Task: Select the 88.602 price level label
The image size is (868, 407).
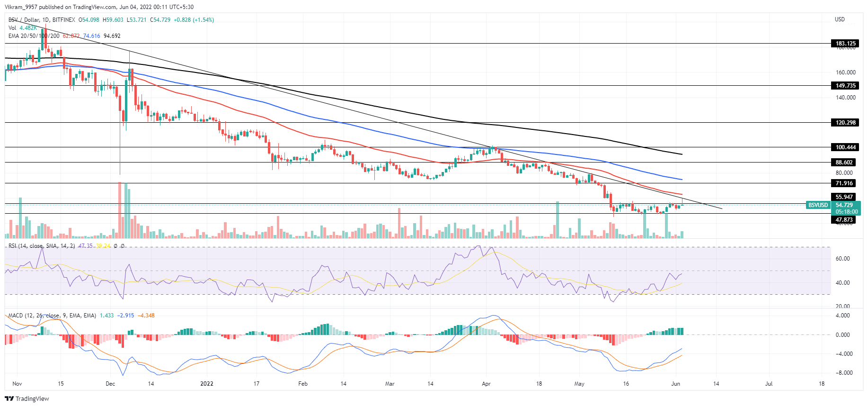Action: click(844, 163)
